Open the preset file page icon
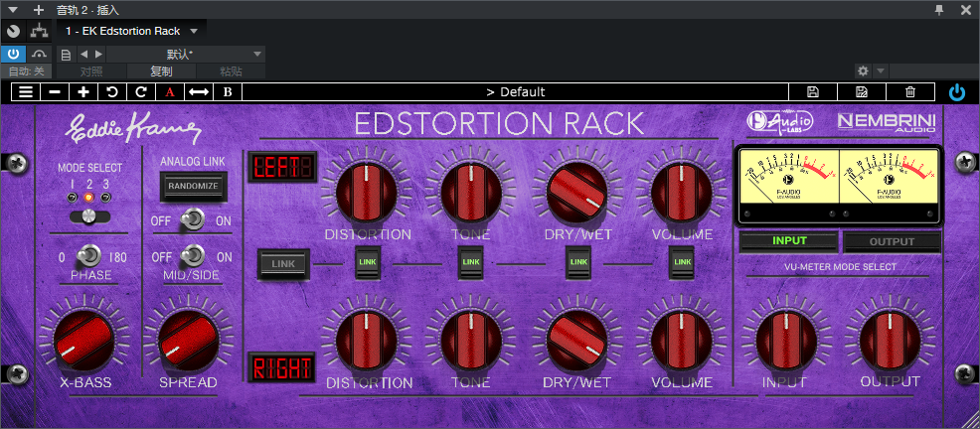Viewport: 980px width, 429px height. (x=67, y=55)
